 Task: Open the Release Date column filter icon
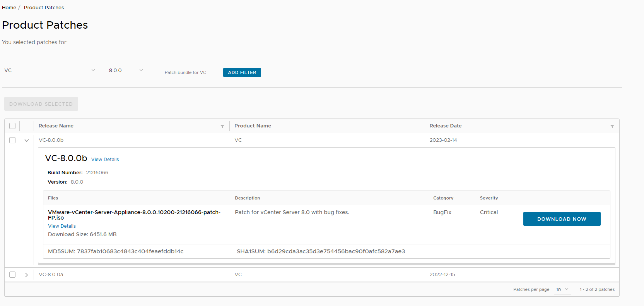tap(612, 126)
